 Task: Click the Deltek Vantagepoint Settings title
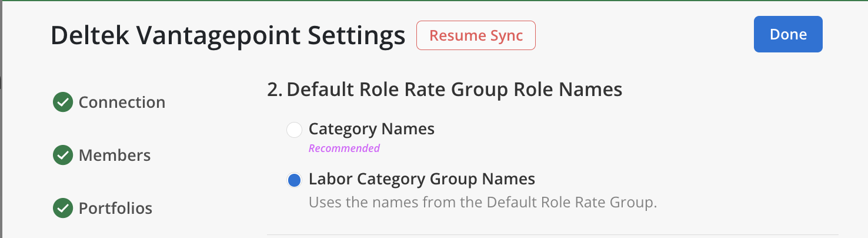[x=228, y=36]
